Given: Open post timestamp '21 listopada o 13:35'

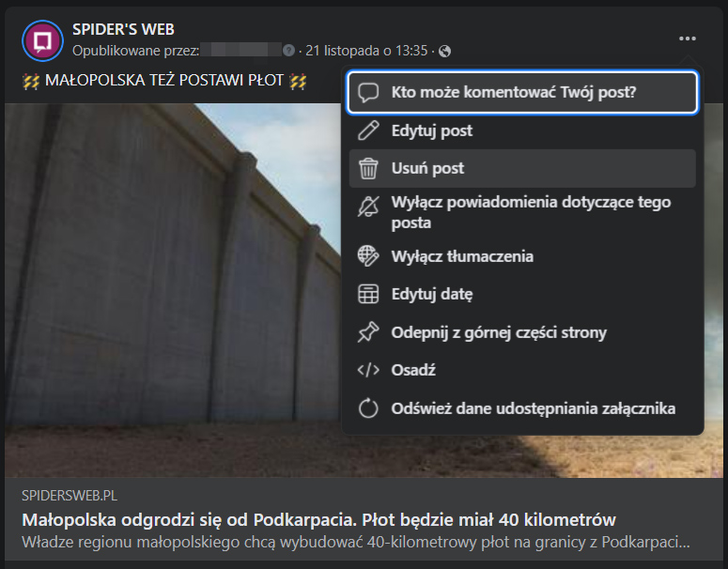Looking at the screenshot, I should pos(366,51).
